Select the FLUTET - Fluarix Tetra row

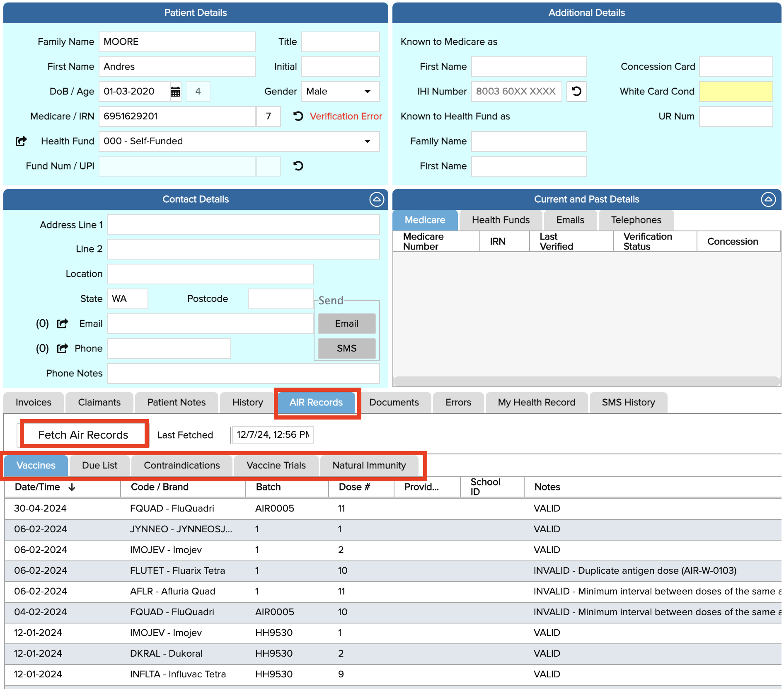[x=393, y=571]
